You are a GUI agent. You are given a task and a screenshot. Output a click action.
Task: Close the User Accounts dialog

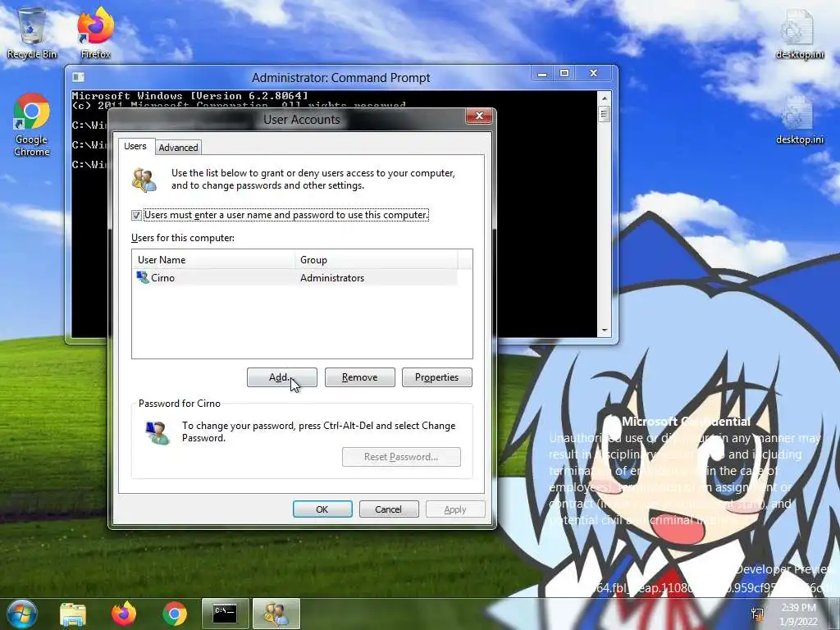[x=479, y=116]
